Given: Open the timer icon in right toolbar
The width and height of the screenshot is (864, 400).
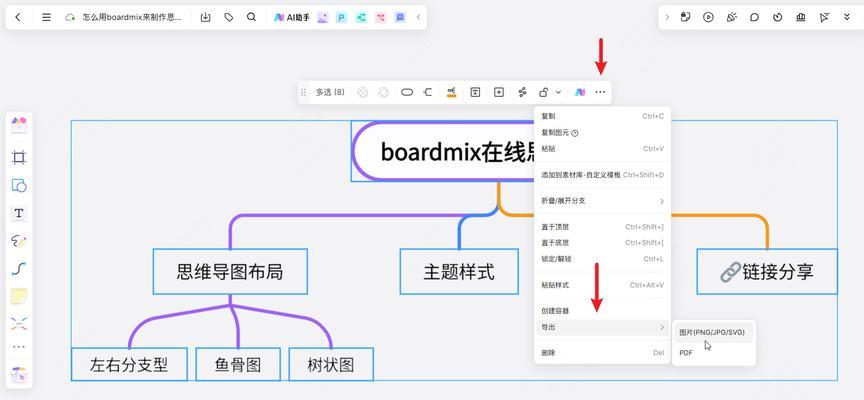Looking at the screenshot, I should tap(777, 17).
